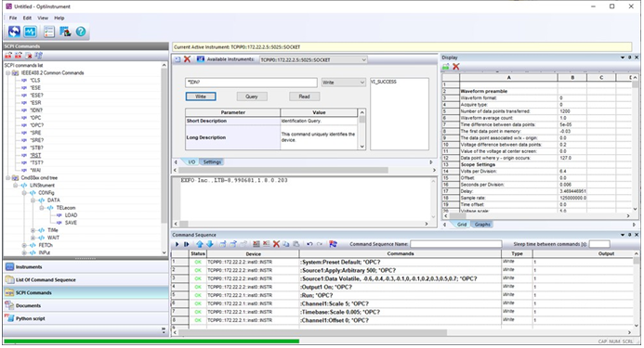Click the red X icon in Display panel
644x348 pixels.
(x=455, y=67)
